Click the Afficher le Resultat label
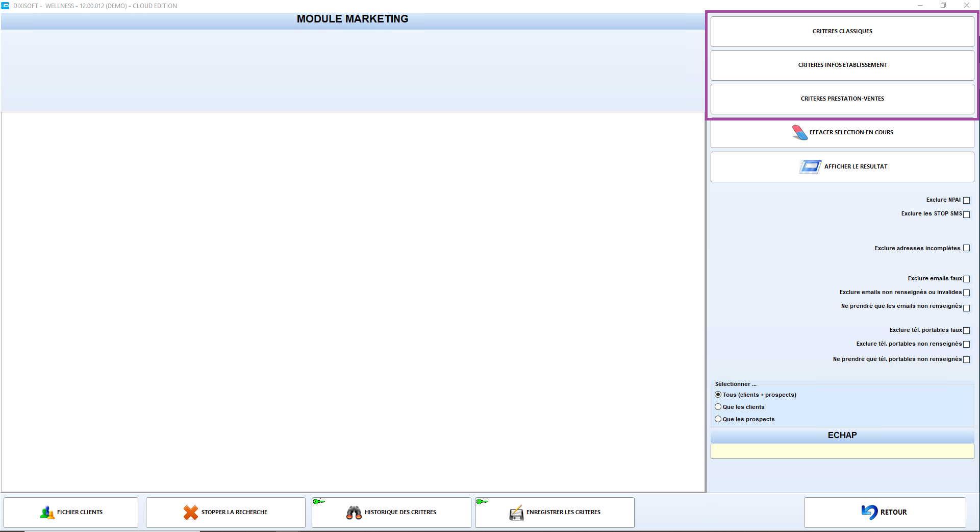 856,166
